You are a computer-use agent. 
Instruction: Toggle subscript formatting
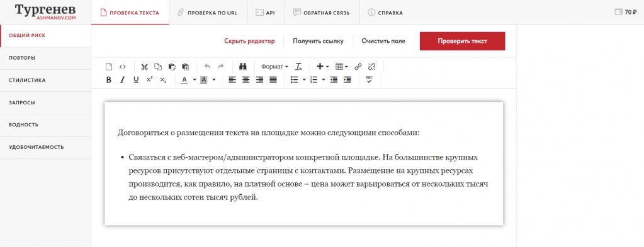tap(163, 80)
